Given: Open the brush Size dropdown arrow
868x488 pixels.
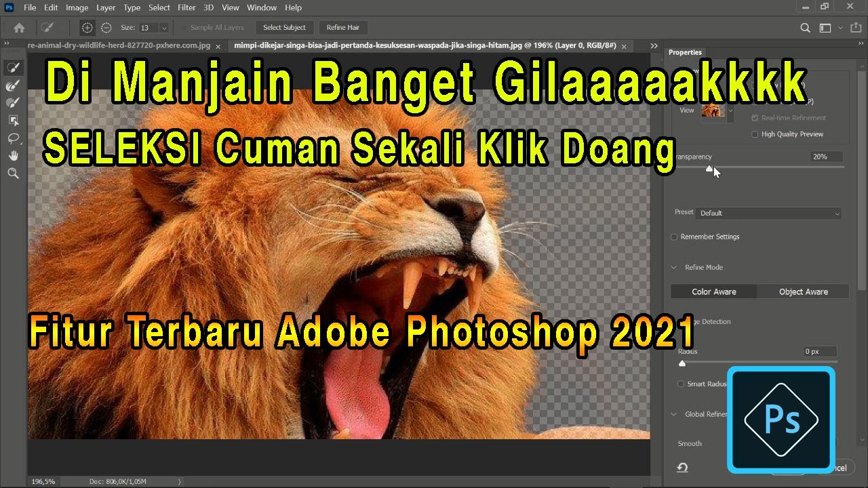Looking at the screenshot, I should click(163, 28).
